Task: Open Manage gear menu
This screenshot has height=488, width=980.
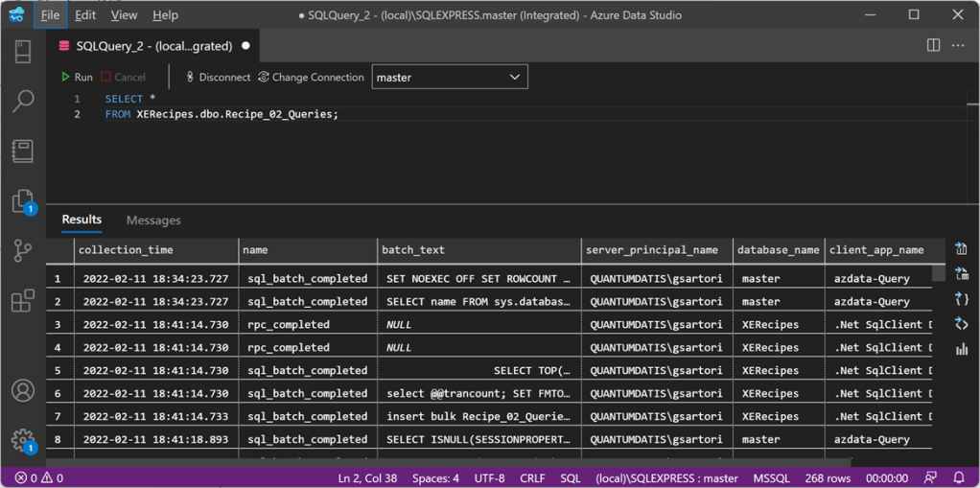Action: pyautogui.click(x=23, y=440)
